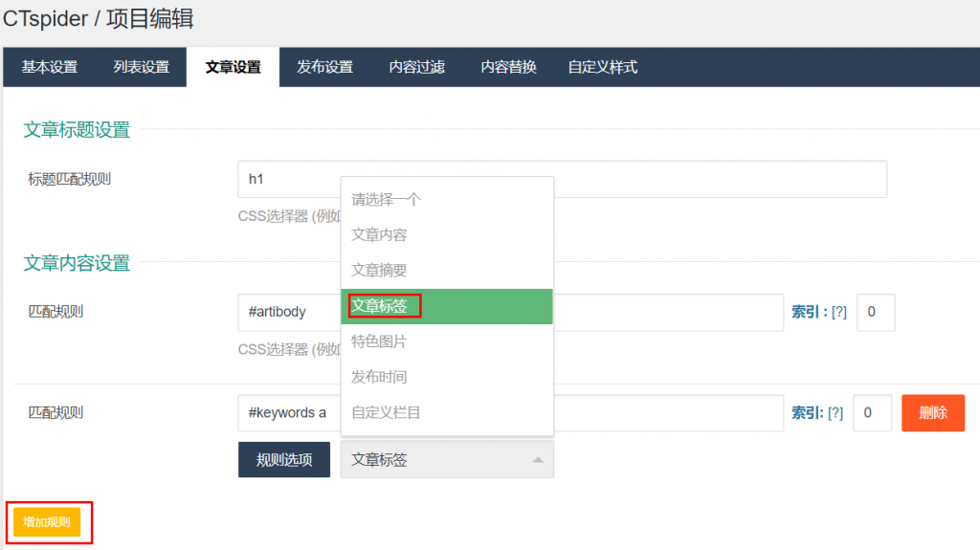The height and width of the screenshot is (550, 980).
Task: Switch to 内容替换 tab
Action: pos(509,67)
